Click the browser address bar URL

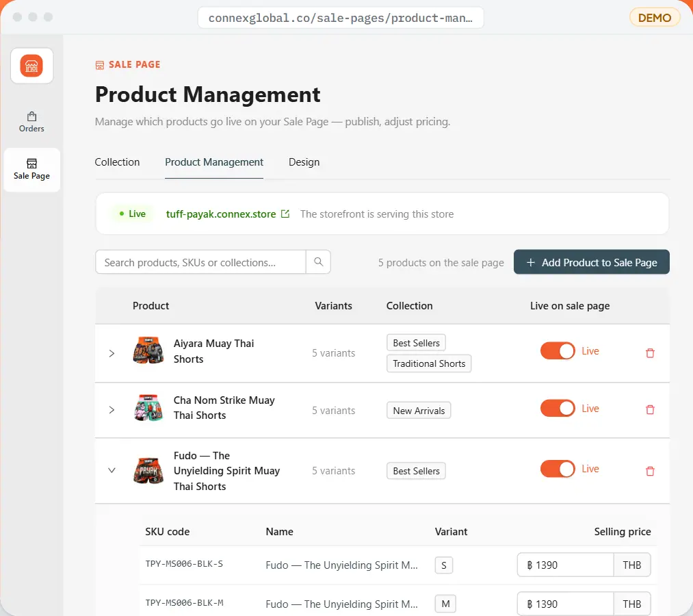pyautogui.click(x=340, y=18)
